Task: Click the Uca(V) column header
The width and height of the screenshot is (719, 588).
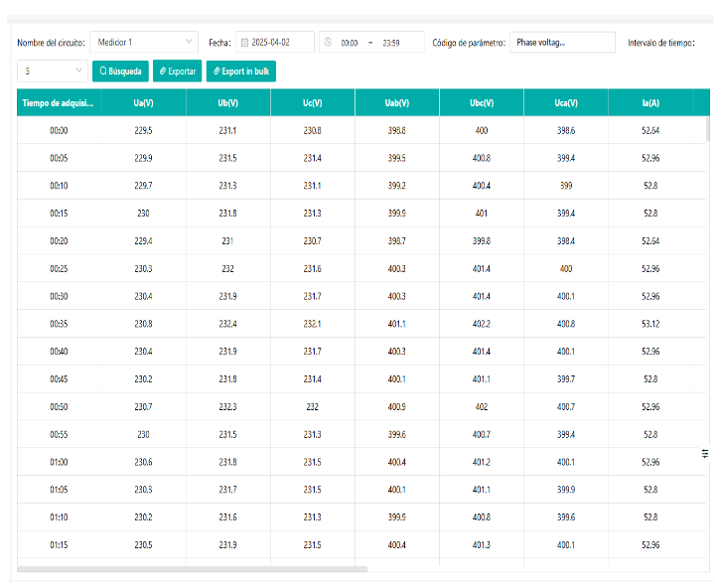Action: tap(566, 102)
